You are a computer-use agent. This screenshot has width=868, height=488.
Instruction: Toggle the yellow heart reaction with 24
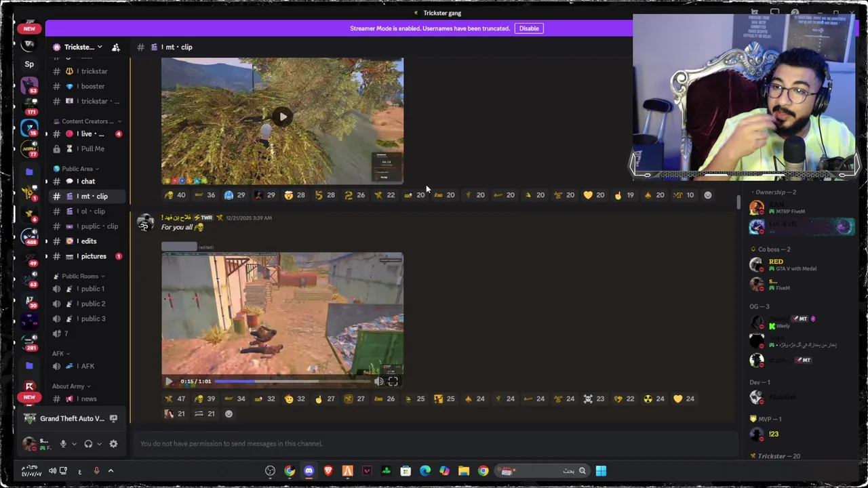pos(684,399)
